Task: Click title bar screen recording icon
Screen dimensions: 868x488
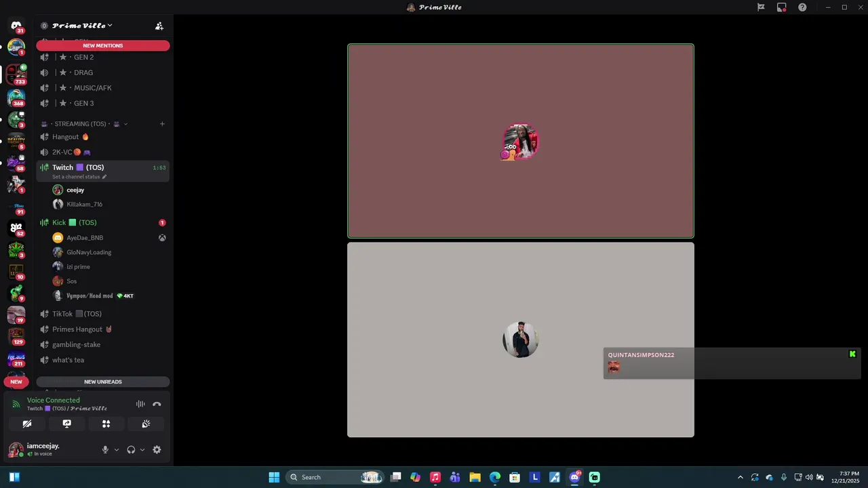Action: (782, 7)
